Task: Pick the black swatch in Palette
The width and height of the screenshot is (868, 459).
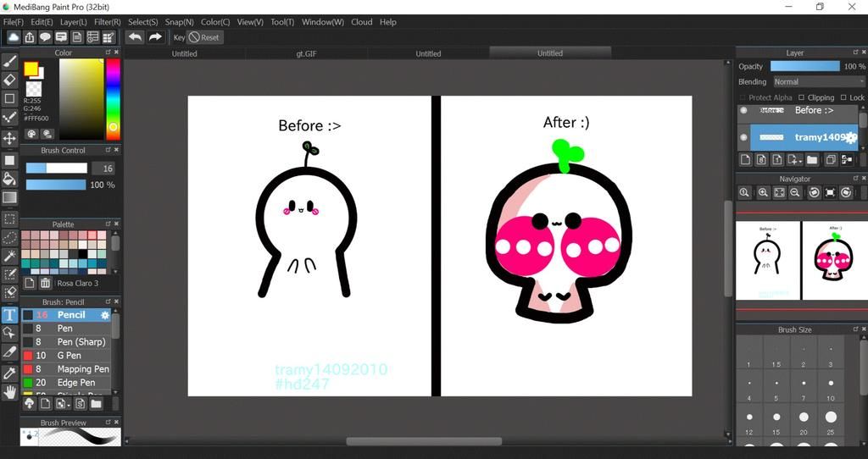Action: click(x=82, y=254)
